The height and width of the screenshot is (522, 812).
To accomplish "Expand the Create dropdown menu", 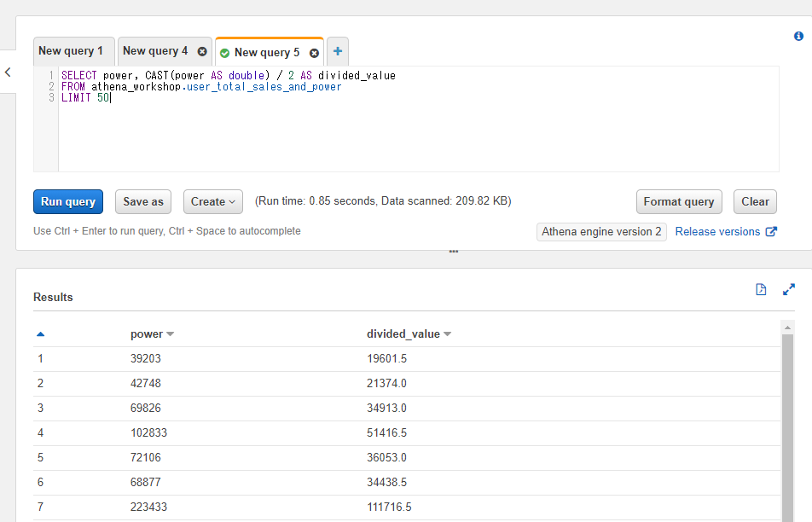I will coord(212,201).
